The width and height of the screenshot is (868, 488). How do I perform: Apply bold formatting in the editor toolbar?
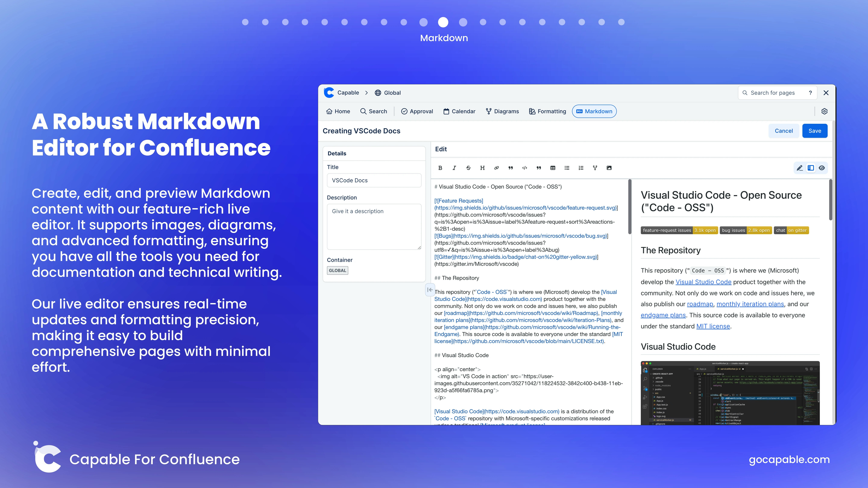tap(440, 168)
